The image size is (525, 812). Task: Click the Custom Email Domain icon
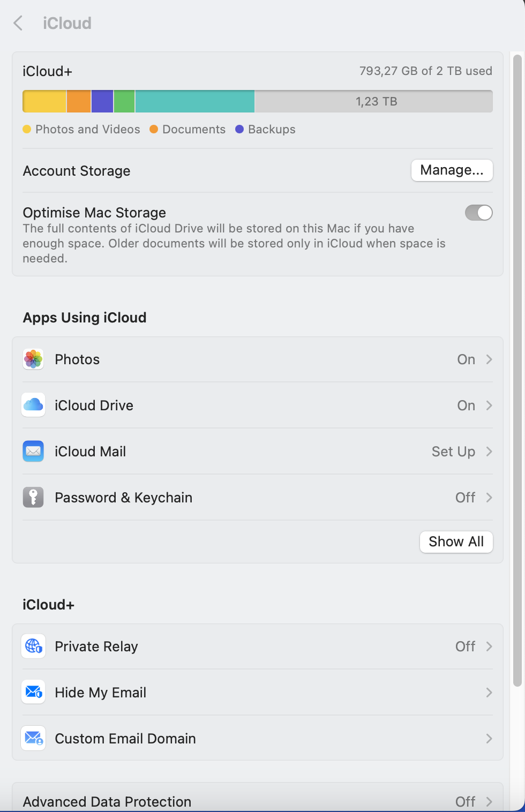coord(33,739)
